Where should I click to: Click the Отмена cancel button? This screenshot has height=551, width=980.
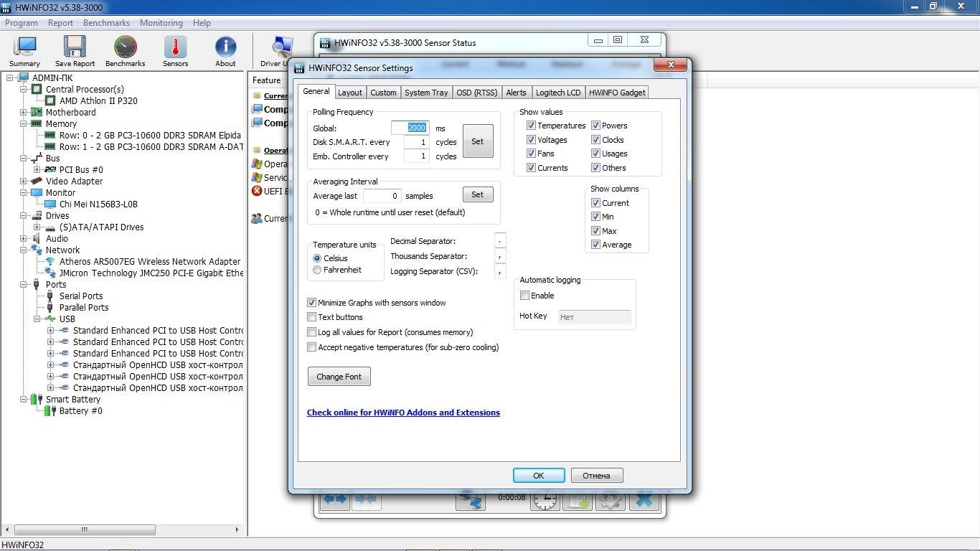[x=596, y=476]
